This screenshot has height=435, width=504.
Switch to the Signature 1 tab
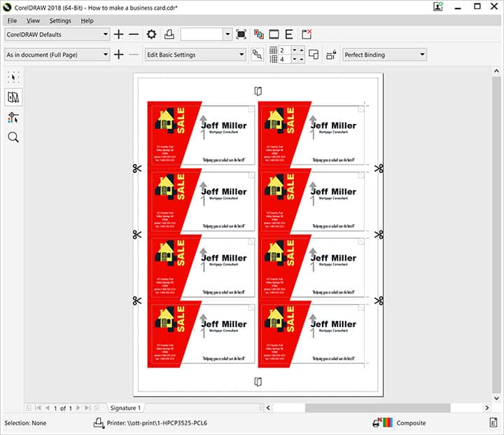click(125, 408)
